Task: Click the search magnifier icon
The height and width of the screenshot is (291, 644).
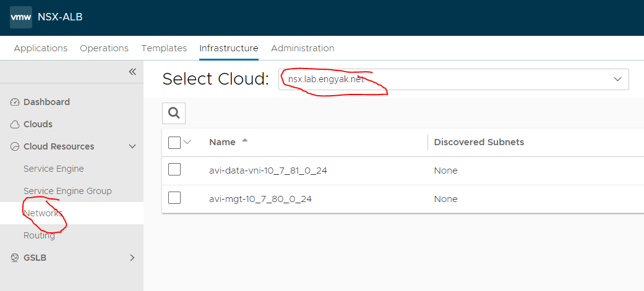Action: (174, 112)
